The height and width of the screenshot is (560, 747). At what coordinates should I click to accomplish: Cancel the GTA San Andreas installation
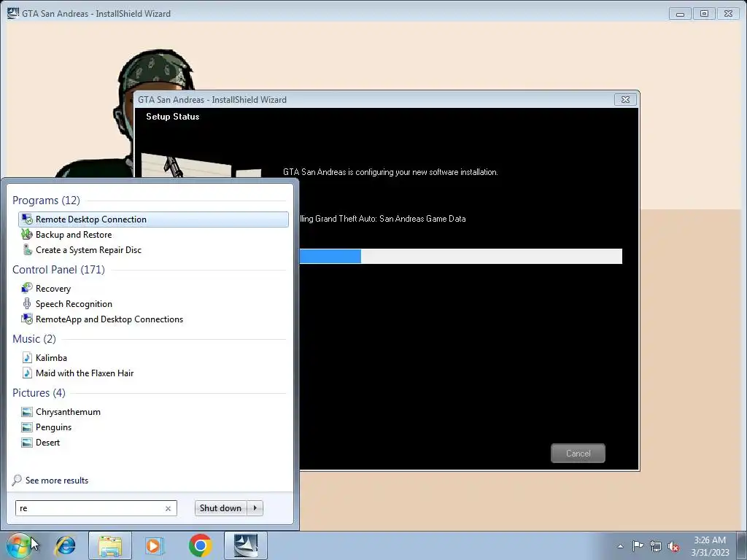point(578,454)
